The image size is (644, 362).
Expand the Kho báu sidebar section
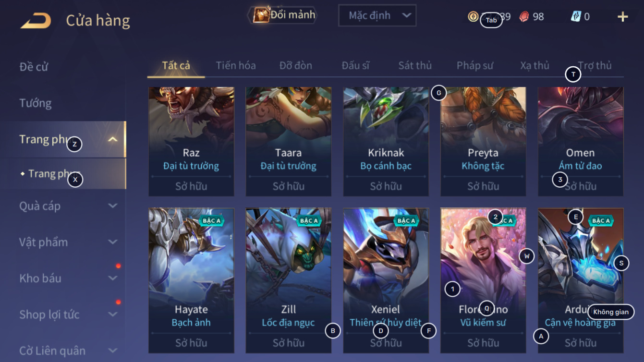112,278
